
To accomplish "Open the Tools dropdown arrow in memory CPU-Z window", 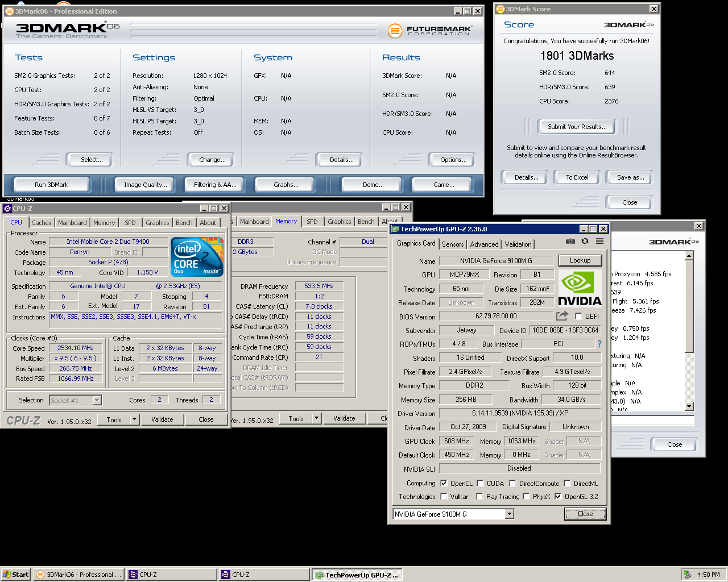I will click(x=317, y=418).
